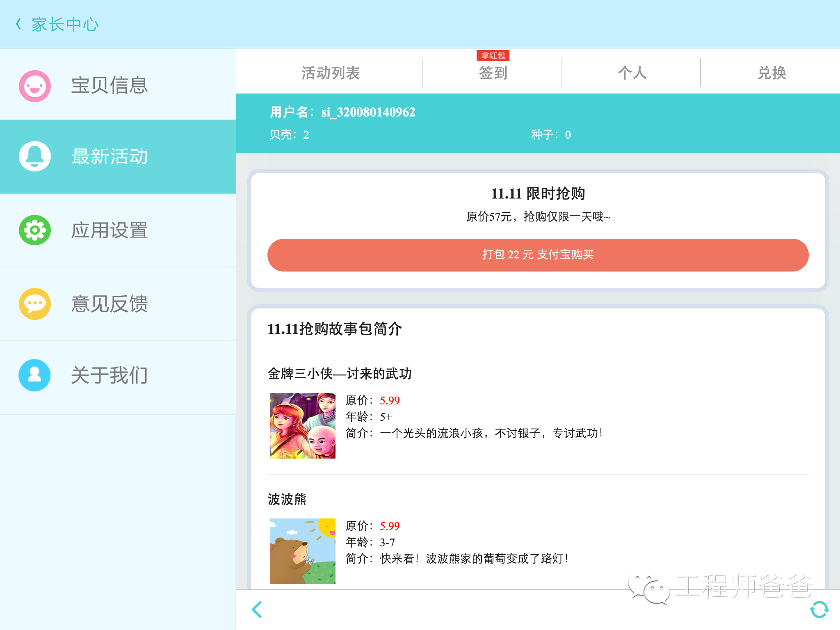Click the 11.11 限时抢购 heading
Viewport: 840px width, 630px height.
tap(538, 193)
